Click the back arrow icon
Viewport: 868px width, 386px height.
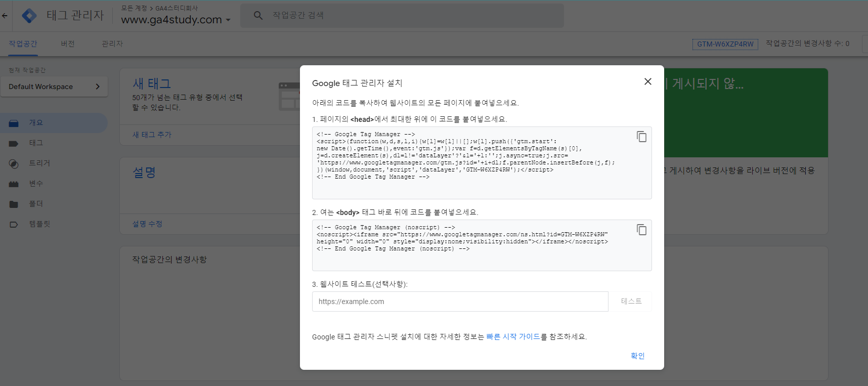[5, 16]
